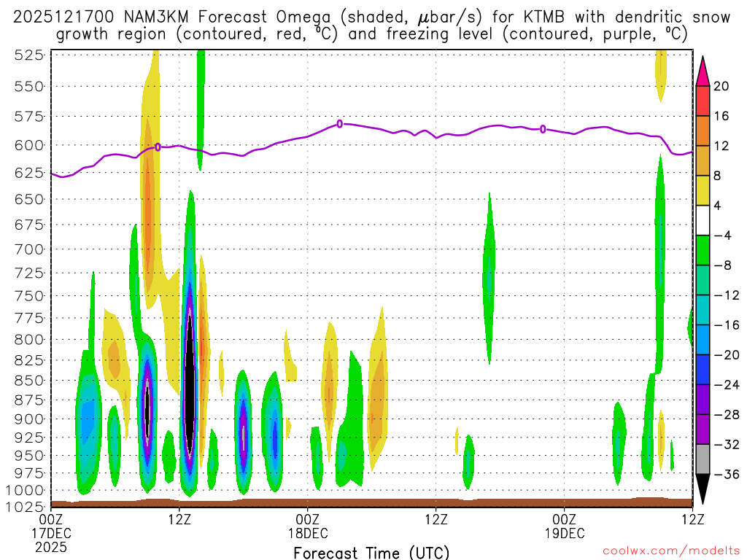
Task: Click the purple -28 to -24 colorbar swatch
Action: click(703, 400)
